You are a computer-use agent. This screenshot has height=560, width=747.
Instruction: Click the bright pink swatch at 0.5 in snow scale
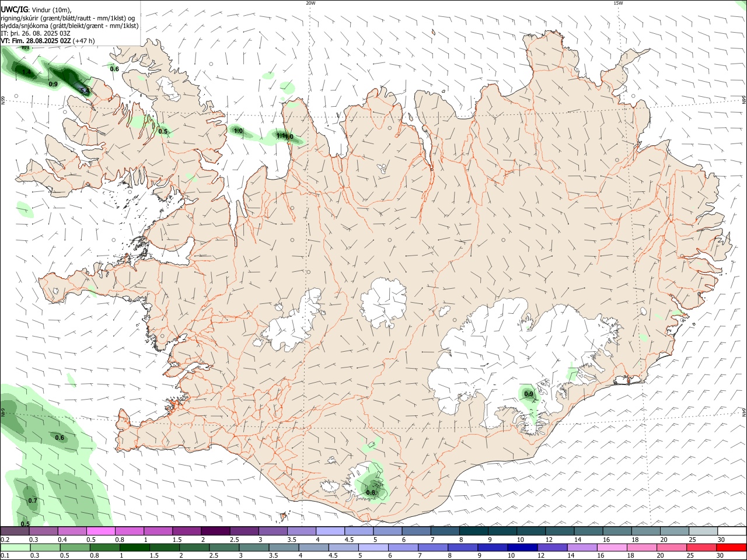(100, 531)
